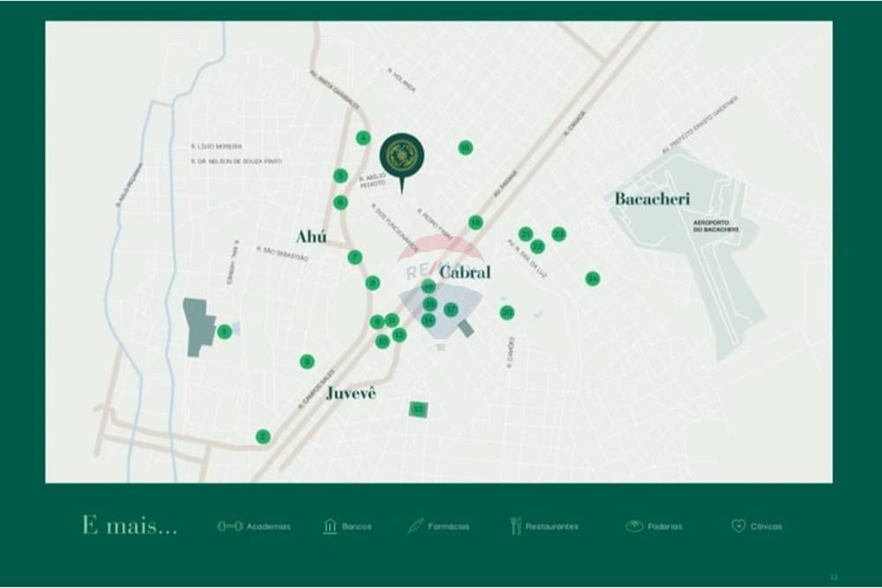Click map marker number 7

(355, 257)
